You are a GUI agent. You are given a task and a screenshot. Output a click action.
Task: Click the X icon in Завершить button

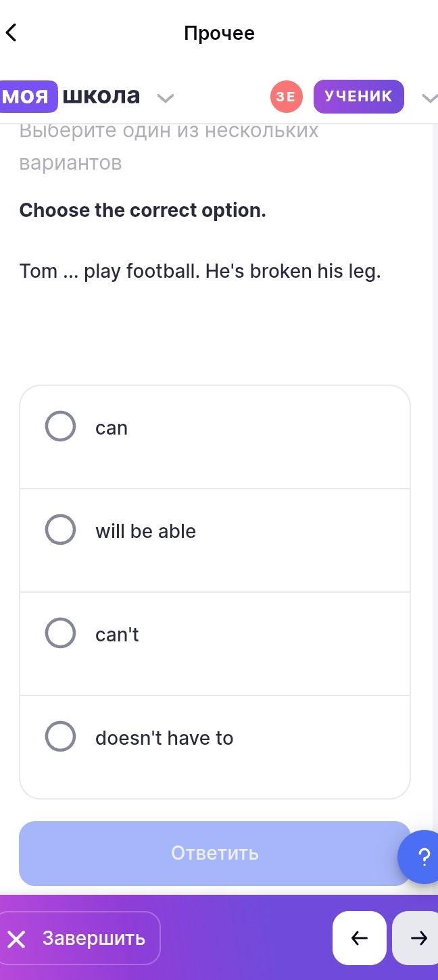(16, 939)
